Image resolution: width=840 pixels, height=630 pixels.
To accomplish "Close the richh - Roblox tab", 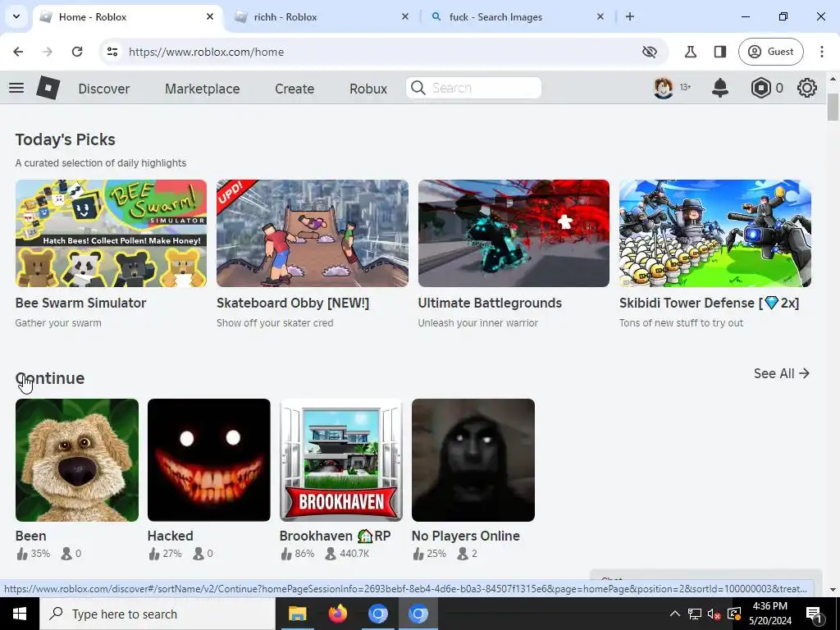I will coord(405,16).
